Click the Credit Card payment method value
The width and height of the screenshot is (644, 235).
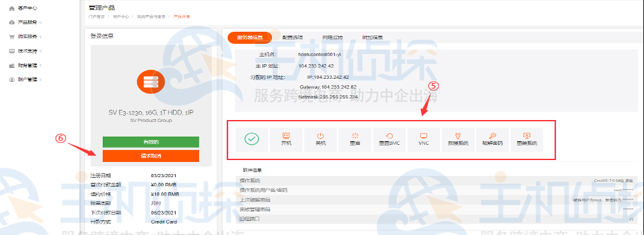(x=164, y=222)
